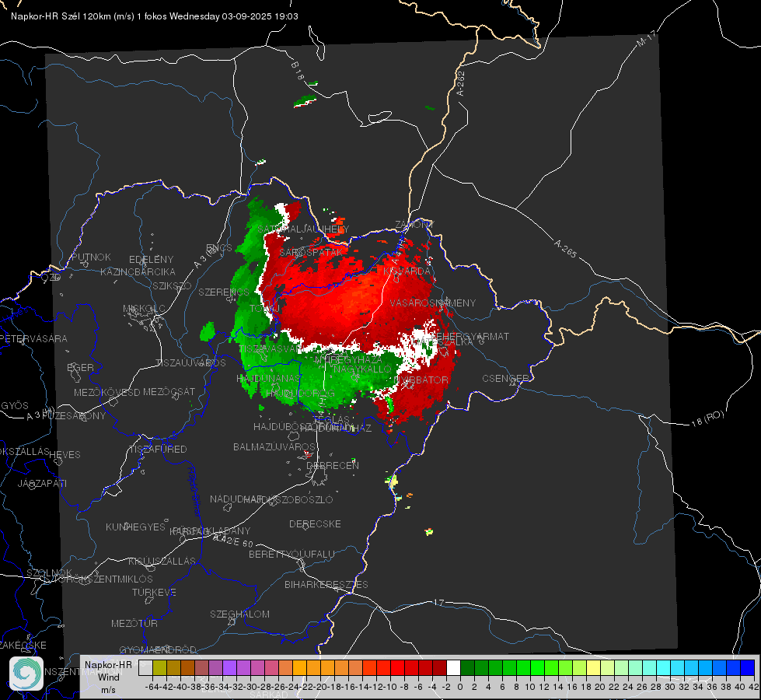
Task: Pick the cyan 28–30 m/s legend swatch
Action: [664, 667]
